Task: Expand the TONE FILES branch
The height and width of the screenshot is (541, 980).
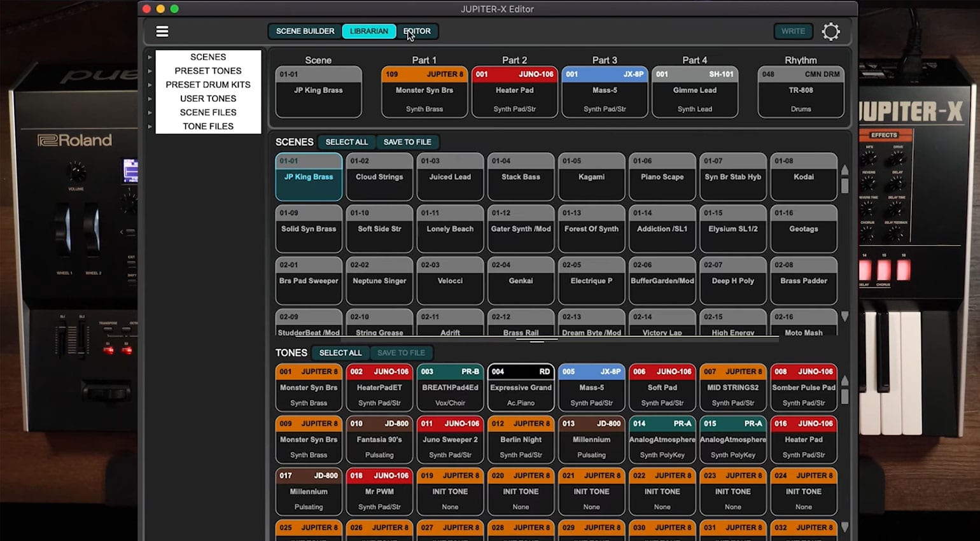Action: click(150, 126)
